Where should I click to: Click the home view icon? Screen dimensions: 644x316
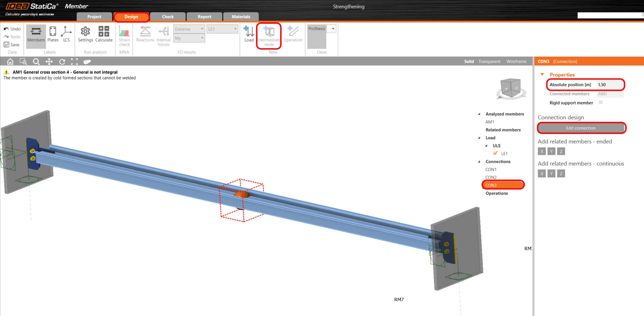(x=10, y=62)
